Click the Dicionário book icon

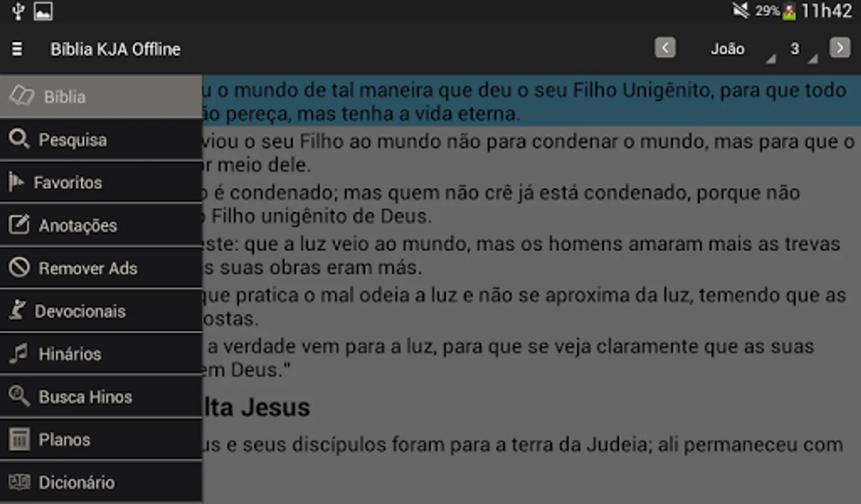click(19, 482)
